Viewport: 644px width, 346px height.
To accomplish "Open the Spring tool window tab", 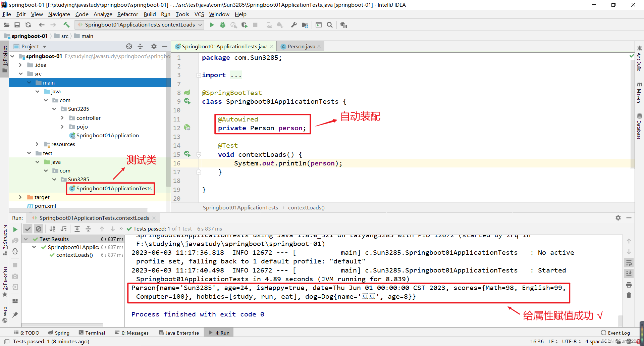I will tap(59, 333).
